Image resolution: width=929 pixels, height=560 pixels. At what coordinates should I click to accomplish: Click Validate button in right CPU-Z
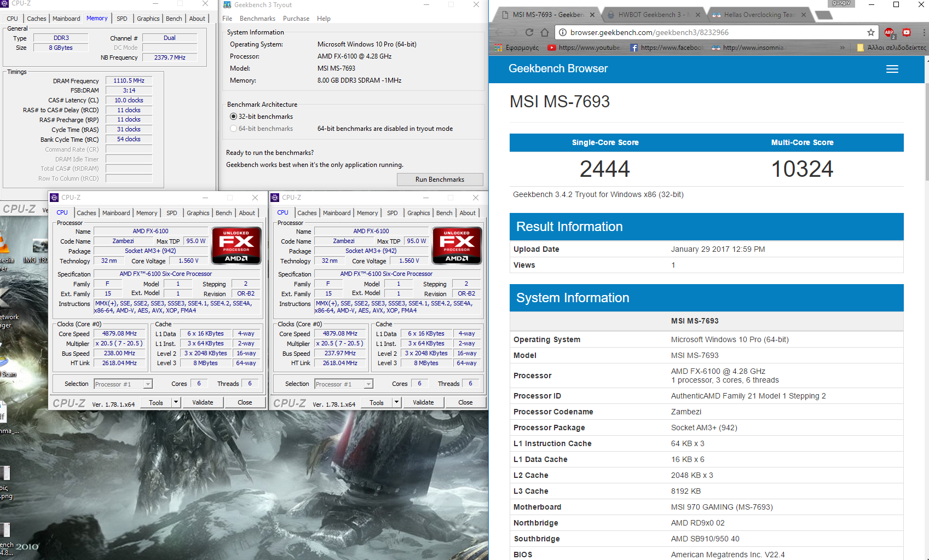point(423,402)
